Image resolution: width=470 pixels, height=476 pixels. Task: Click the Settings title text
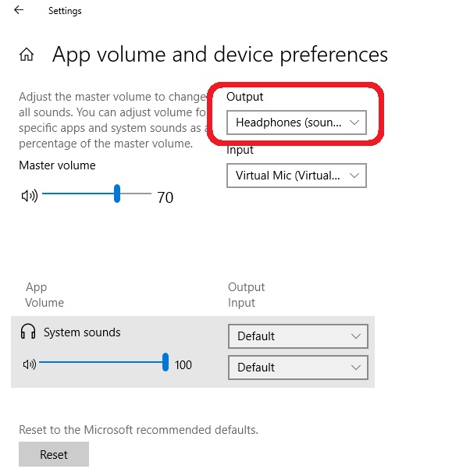pos(65,11)
